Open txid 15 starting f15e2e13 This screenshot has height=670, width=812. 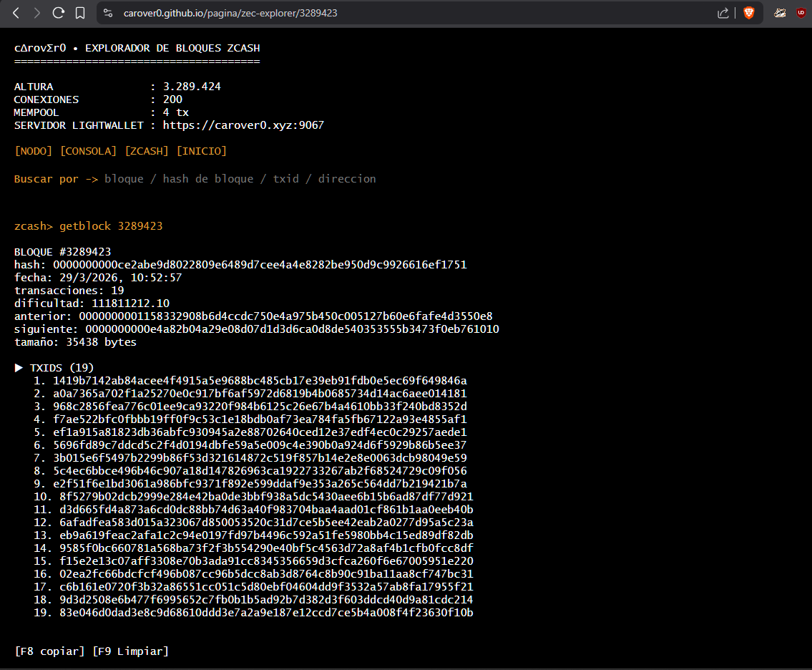[x=266, y=560]
